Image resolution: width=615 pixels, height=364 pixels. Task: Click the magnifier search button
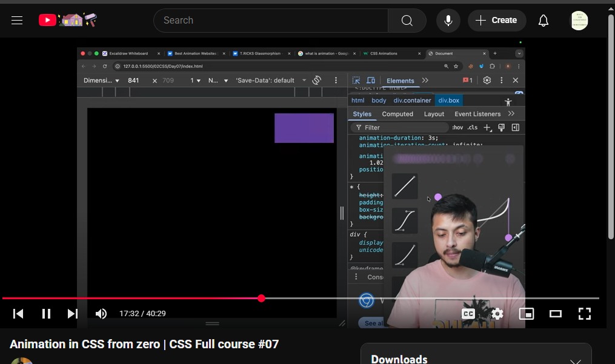tap(407, 21)
